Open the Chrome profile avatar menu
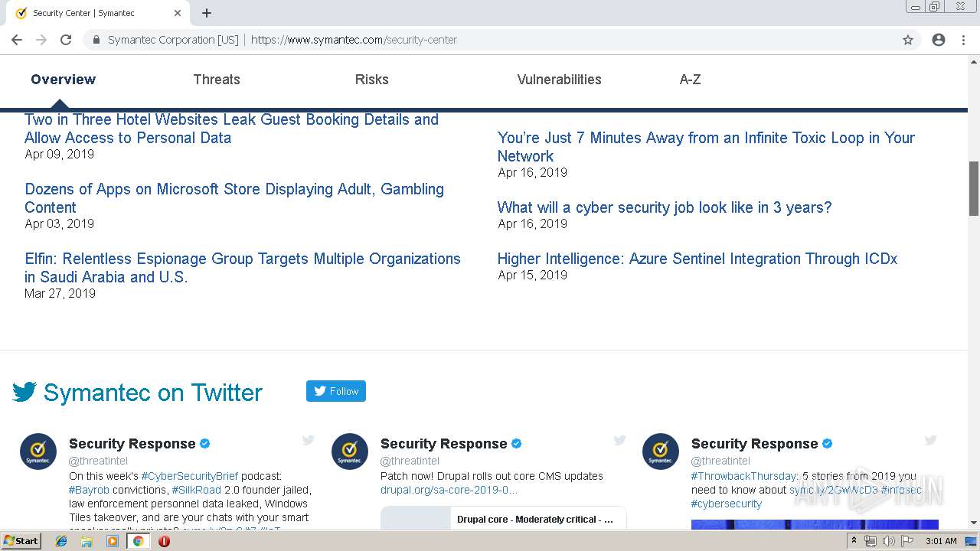 click(939, 40)
